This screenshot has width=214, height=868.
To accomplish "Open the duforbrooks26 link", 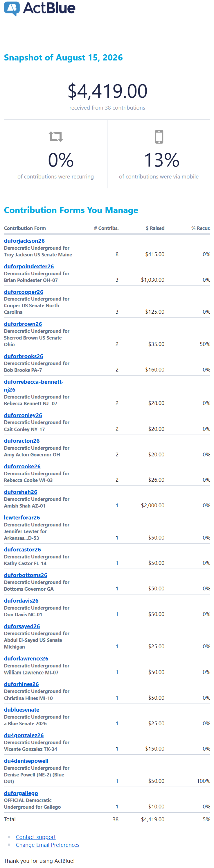I will (24, 356).
